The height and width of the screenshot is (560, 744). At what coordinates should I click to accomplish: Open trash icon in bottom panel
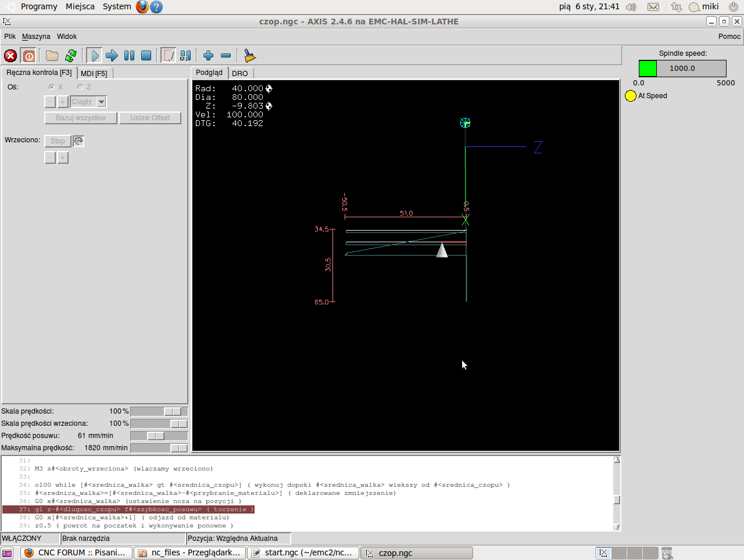[x=667, y=553]
